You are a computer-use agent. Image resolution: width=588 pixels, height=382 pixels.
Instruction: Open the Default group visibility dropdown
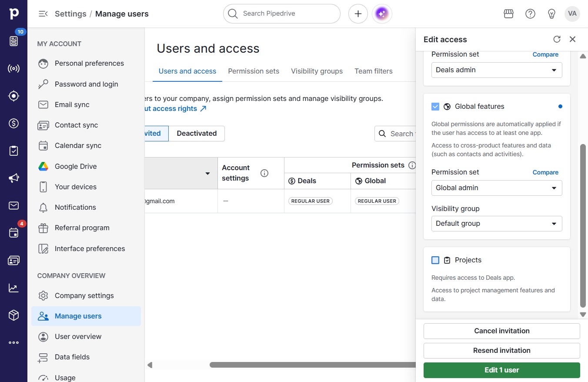497,224
